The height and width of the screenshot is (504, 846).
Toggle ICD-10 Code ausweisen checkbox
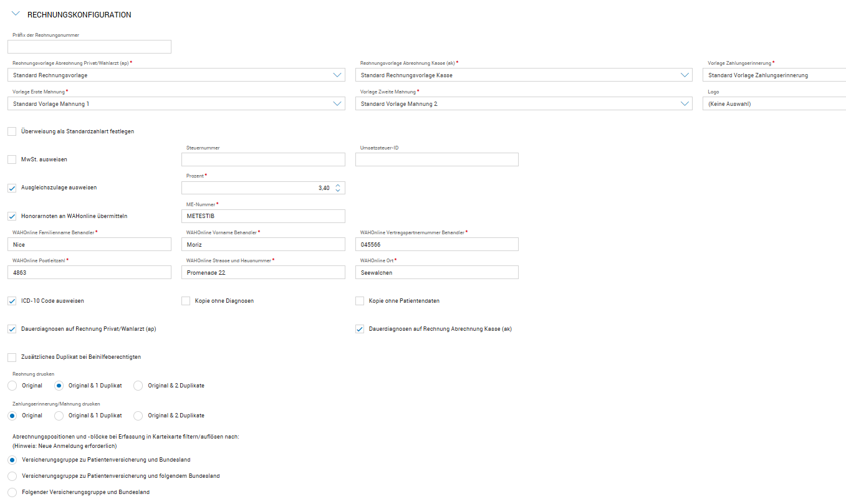tap(12, 301)
